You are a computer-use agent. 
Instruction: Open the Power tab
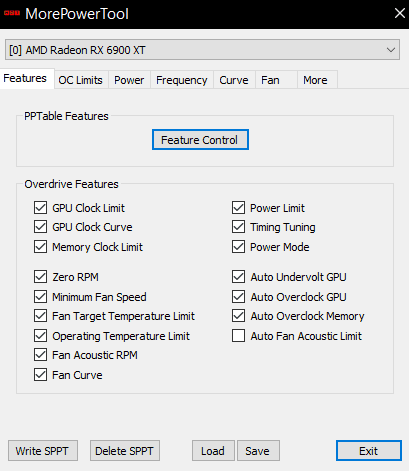(129, 80)
